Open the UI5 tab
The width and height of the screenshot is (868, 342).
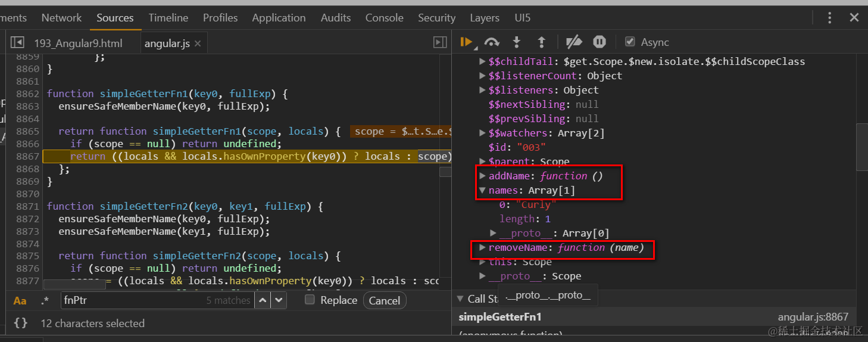[523, 18]
